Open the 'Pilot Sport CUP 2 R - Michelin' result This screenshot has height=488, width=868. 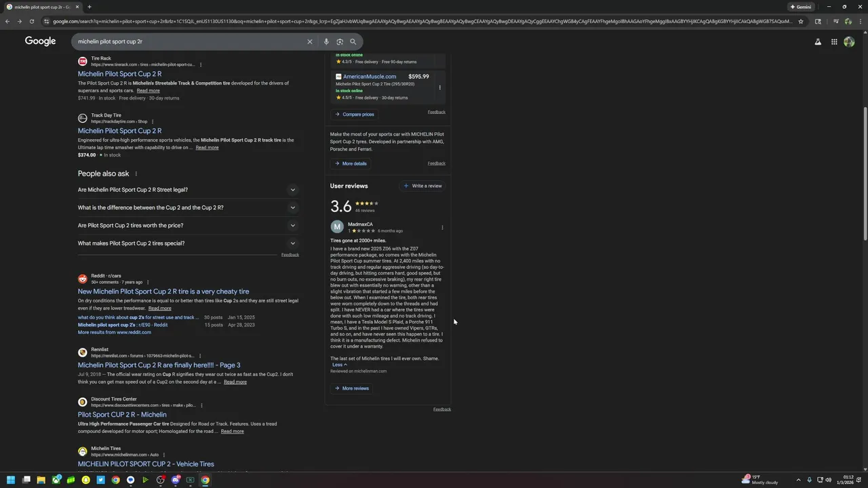(x=122, y=415)
